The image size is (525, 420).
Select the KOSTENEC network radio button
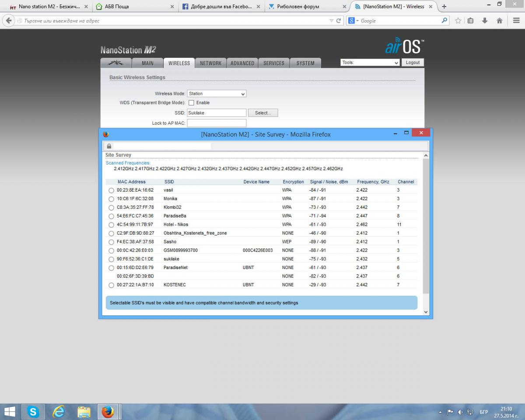point(111,285)
